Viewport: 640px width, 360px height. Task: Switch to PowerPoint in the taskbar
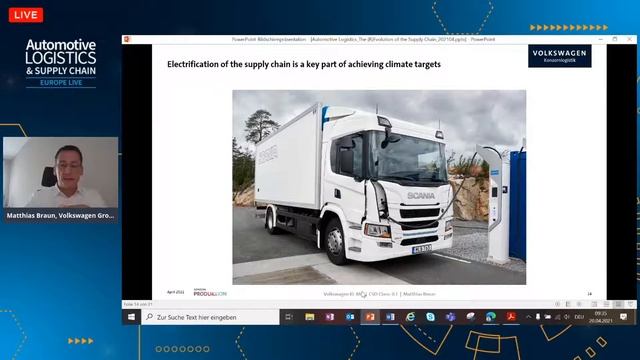point(370,317)
